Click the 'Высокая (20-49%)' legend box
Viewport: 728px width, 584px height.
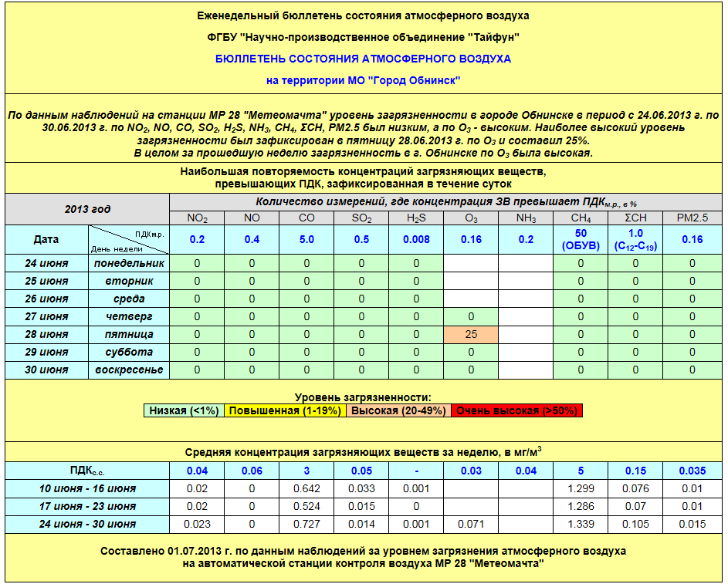(398, 410)
